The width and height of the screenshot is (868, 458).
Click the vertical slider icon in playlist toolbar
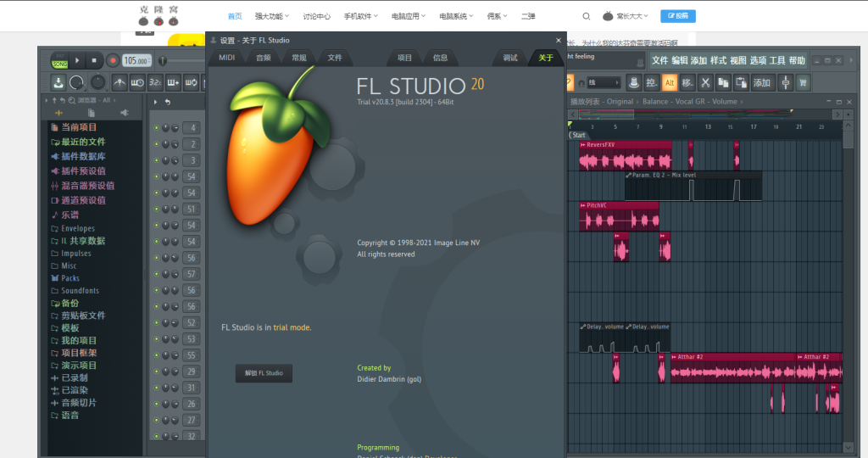click(x=786, y=83)
